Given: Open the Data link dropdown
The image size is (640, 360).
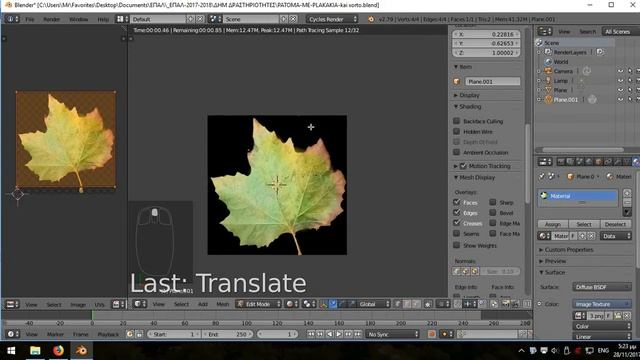Looking at the screenshot, I should 616,236.
